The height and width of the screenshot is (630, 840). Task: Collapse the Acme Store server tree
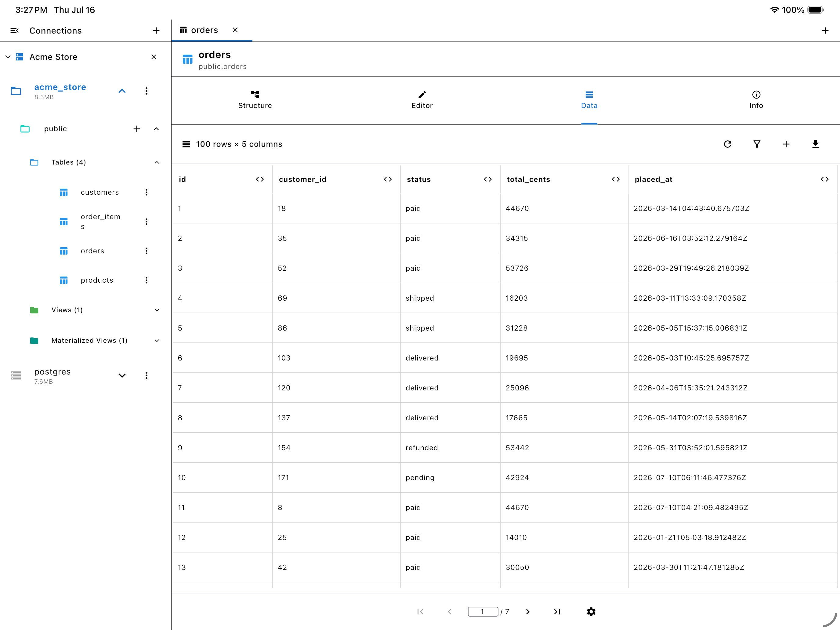click(8, 57)
